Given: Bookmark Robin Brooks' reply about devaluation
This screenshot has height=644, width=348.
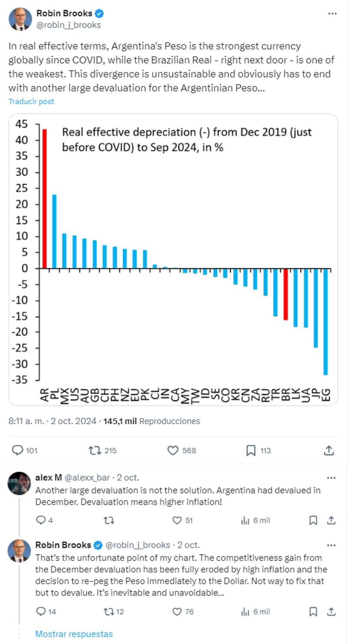Looking at the screenshot, I should (x=313, y=611).
